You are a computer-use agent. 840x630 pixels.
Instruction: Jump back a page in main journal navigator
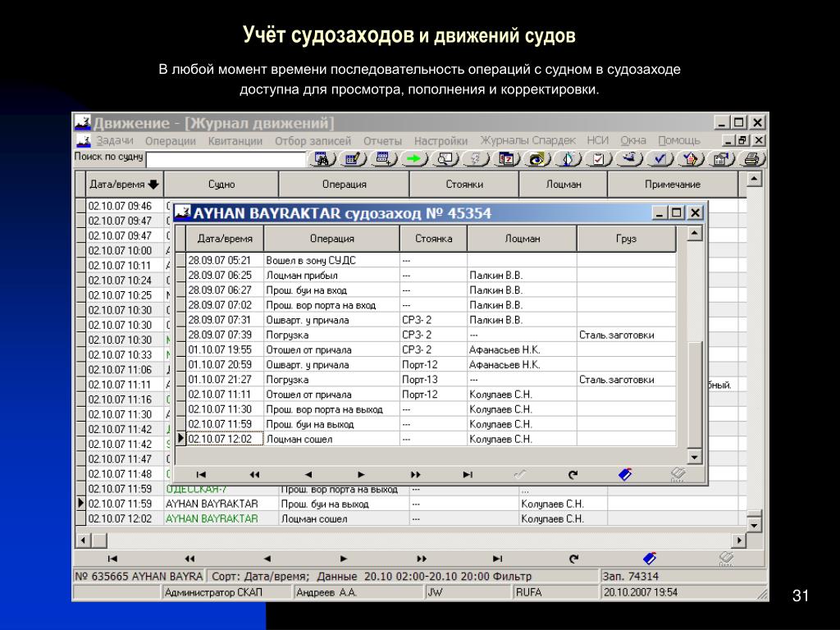point(189,558)
